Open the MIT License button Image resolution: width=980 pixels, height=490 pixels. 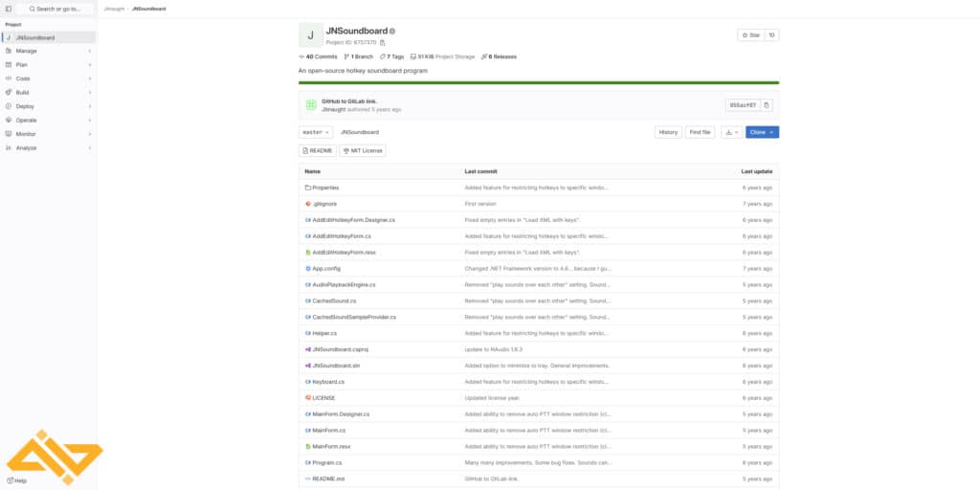(x=363, y=150)
